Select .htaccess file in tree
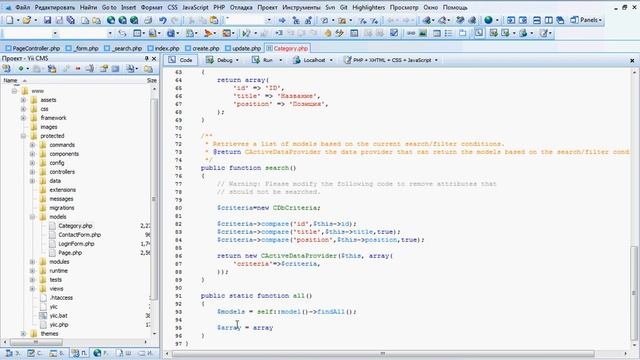640x360 pixels. [x=61, y=298]
